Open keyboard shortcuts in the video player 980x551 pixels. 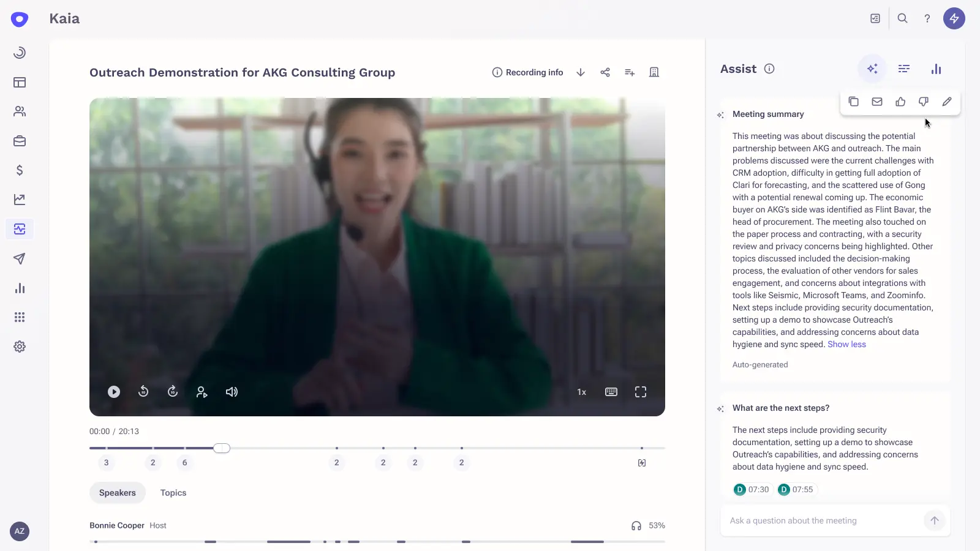point(611,392)
